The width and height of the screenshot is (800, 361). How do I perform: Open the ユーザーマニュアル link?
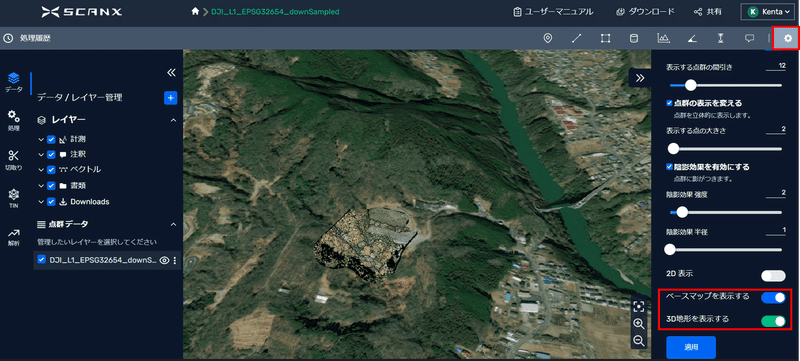553,11
